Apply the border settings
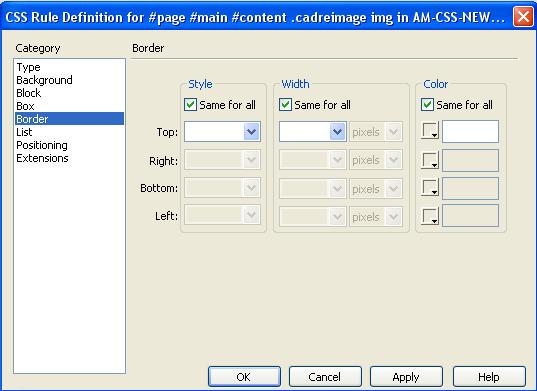 (x=406, y=377)
